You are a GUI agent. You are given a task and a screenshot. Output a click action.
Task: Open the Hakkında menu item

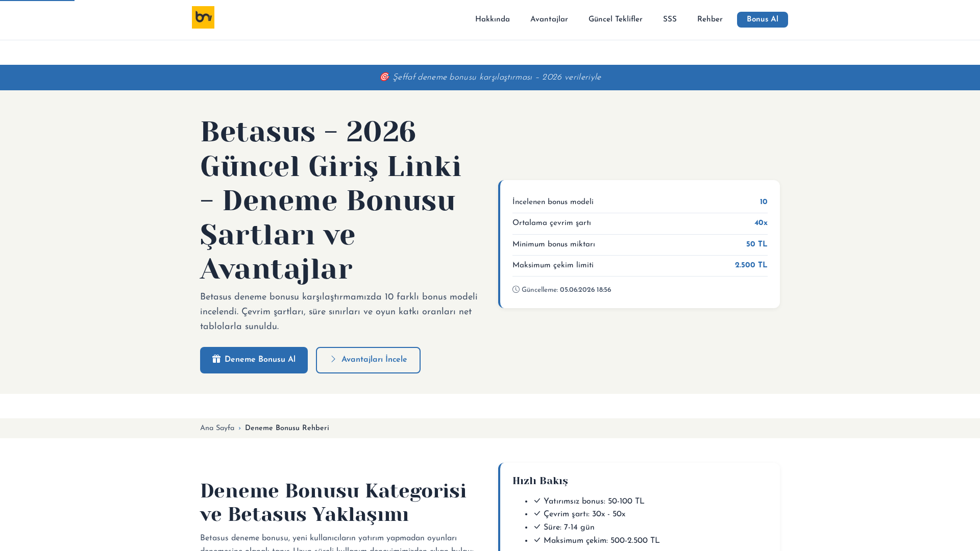493,19
